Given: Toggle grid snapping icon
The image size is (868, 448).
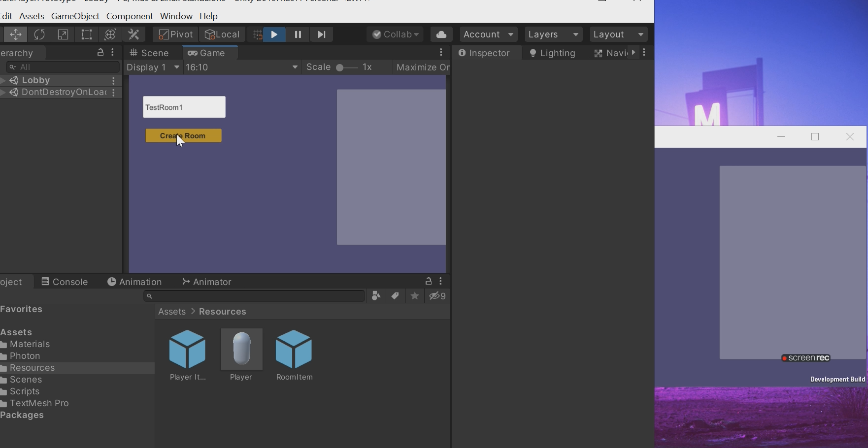Looking at the screenshot, I should [x=257, y=34].
